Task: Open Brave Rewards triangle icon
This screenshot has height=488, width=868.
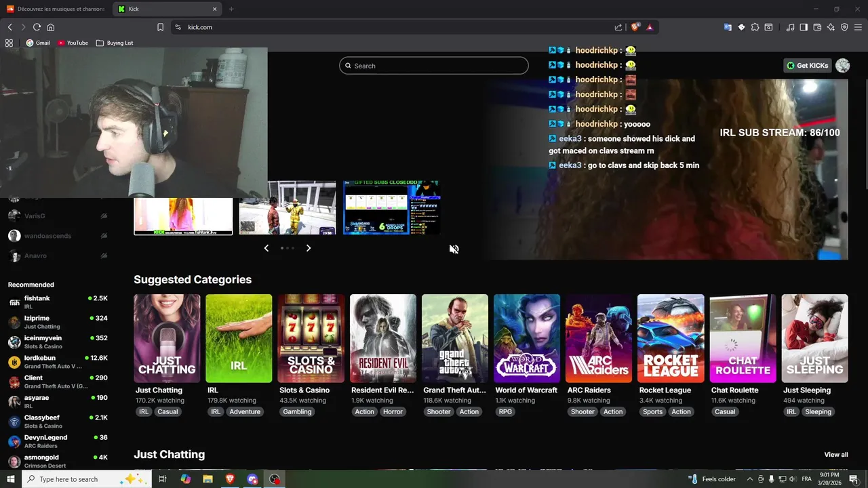Action: point(650,27)
